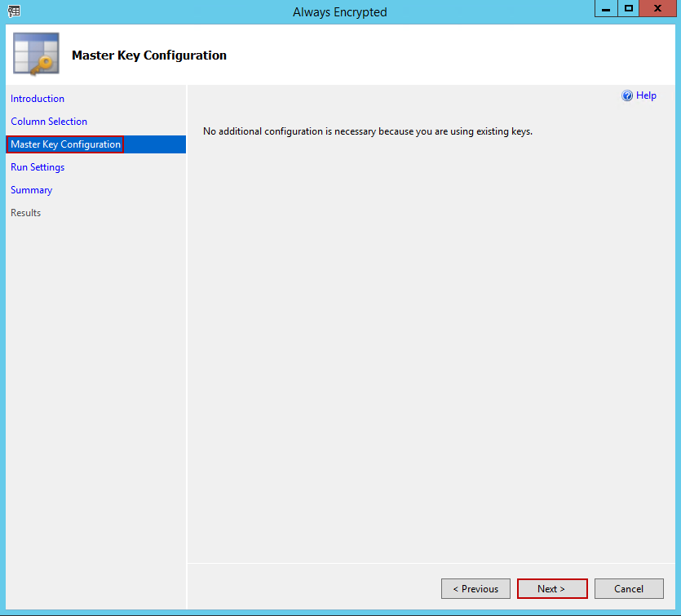
Task: Jump to the Summary step
Action: (x=31, y=190)
